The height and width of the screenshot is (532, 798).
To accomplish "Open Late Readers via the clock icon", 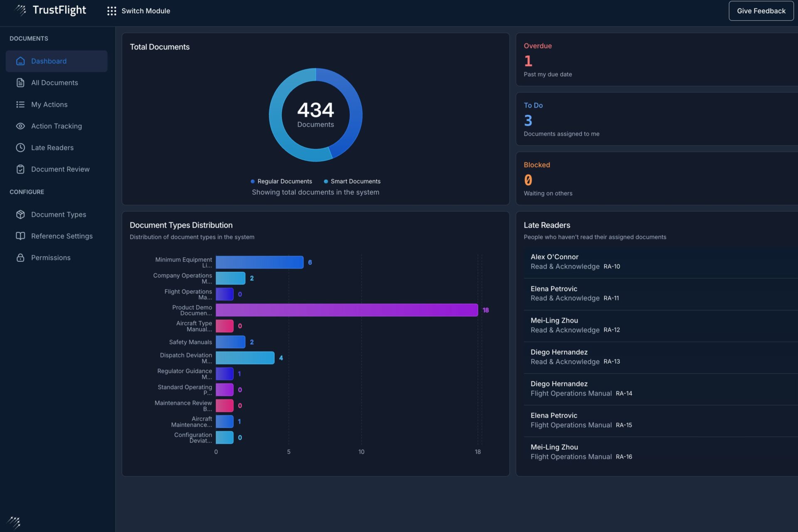I will (21, 148).
